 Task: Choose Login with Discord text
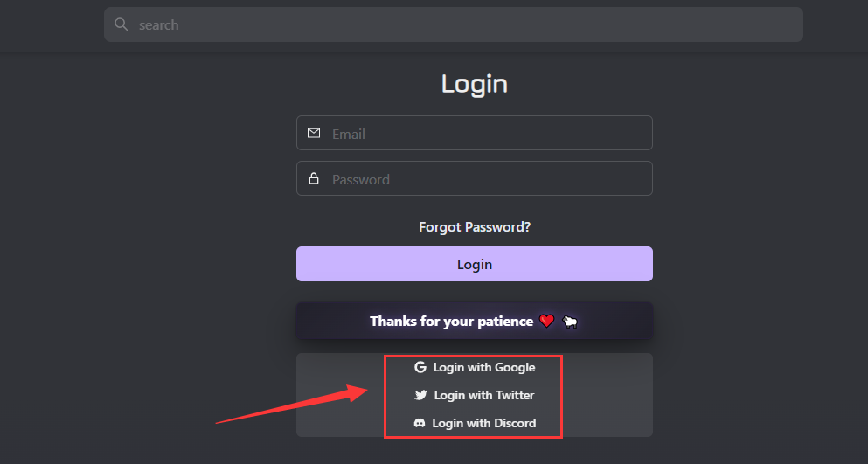pos(484,423)
